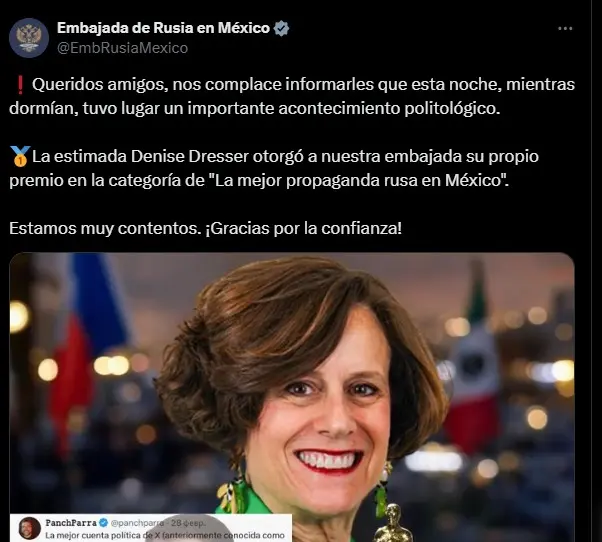Click the 'Queridos amigos' opening paragraph
602x542 pixels.
pos(292,96)
